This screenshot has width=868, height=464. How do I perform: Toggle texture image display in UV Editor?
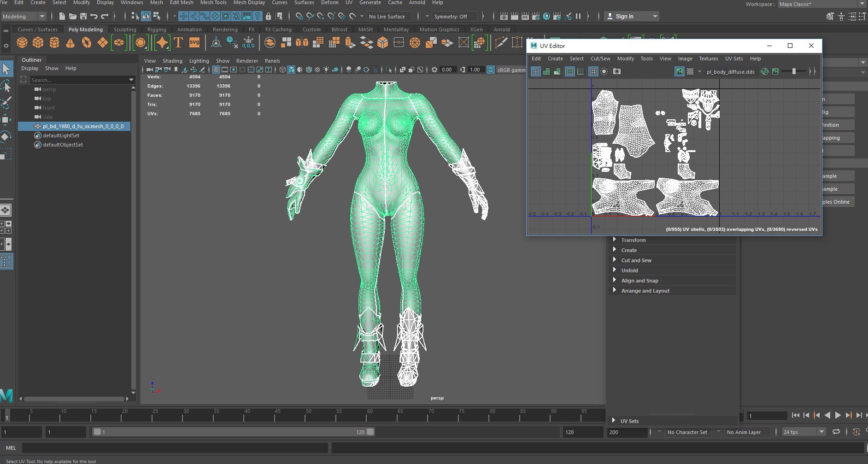(x=679, y=71)
